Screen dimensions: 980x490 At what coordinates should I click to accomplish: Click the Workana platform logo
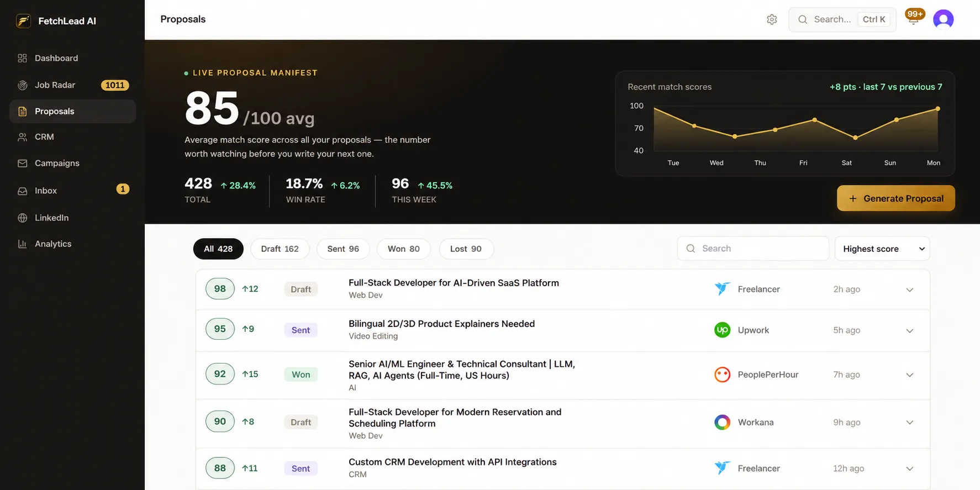[722, 422]
